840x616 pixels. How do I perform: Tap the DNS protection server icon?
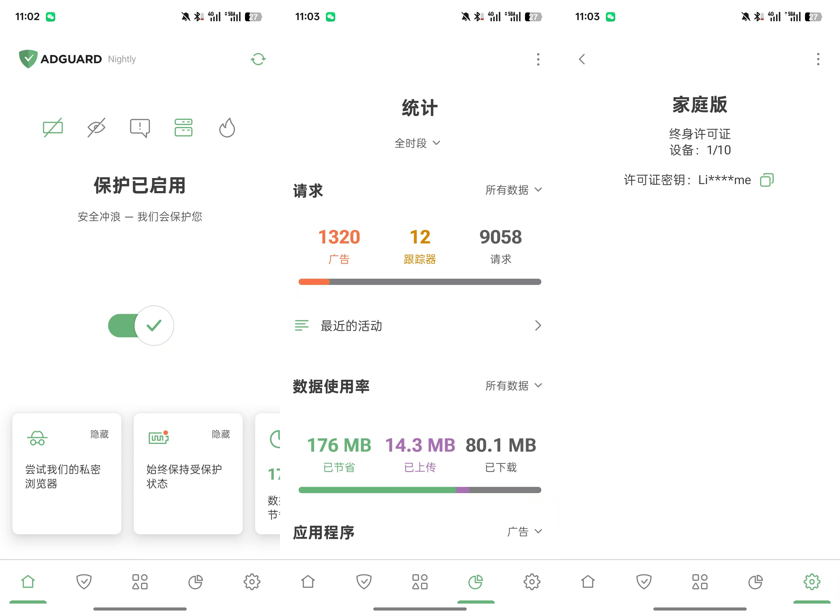(x=183, y=128)
